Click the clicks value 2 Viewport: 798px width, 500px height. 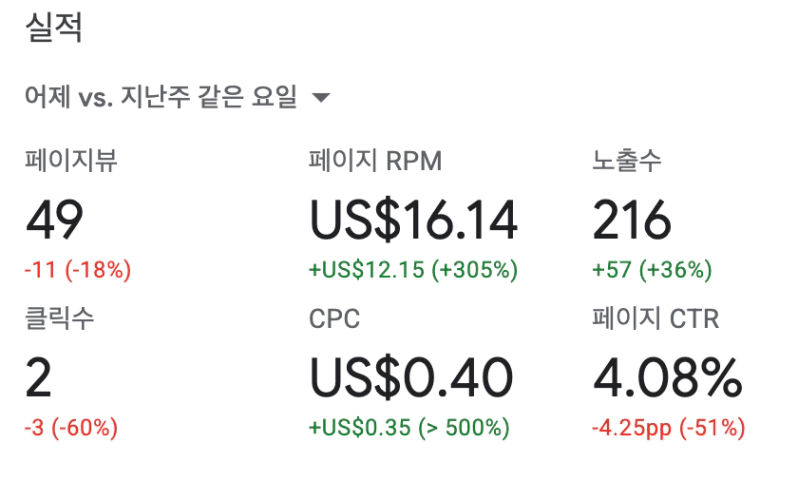(x=39, y=378)
